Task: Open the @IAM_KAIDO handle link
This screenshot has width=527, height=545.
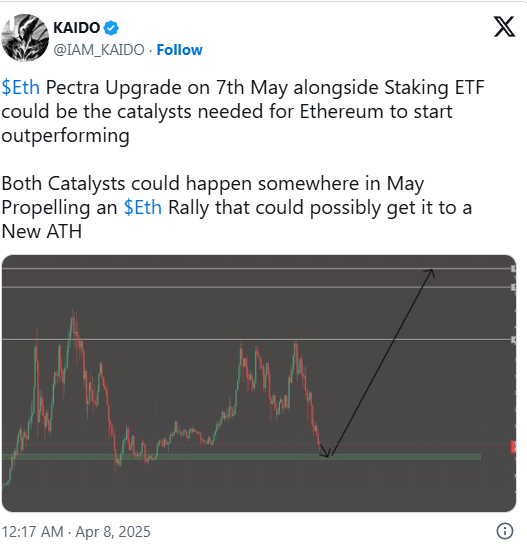Action: point(99,50)
